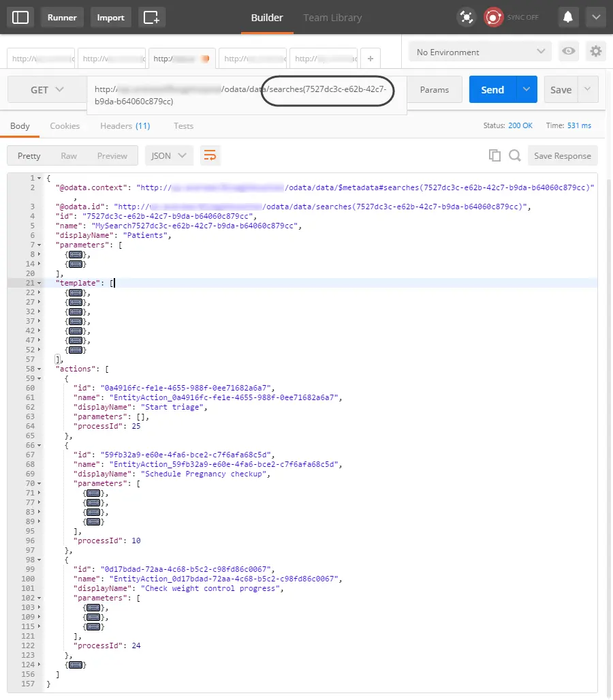Screen dimensions: 613x700
Task: Choose the Pretty view
Action: tap(29, 156)
